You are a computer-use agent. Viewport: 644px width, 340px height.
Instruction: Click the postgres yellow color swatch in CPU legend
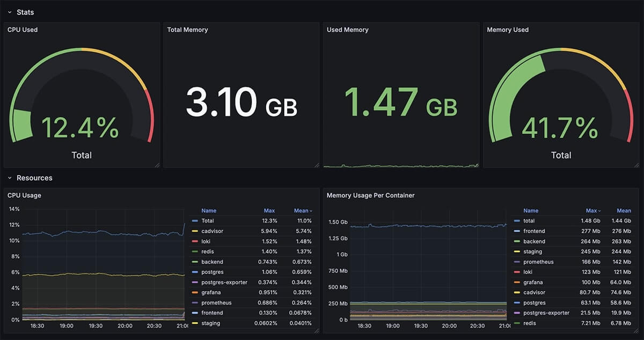[194, 272]
